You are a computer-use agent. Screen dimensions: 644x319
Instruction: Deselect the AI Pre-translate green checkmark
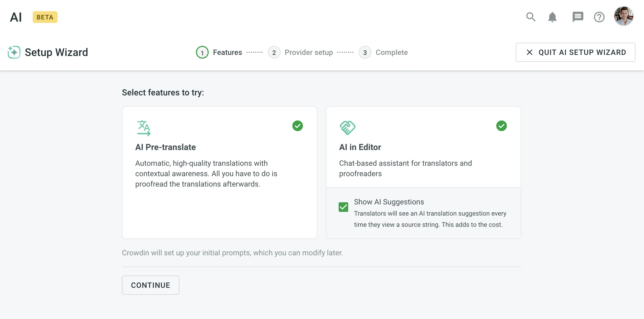pyautogui.click(x=298, y=126)
